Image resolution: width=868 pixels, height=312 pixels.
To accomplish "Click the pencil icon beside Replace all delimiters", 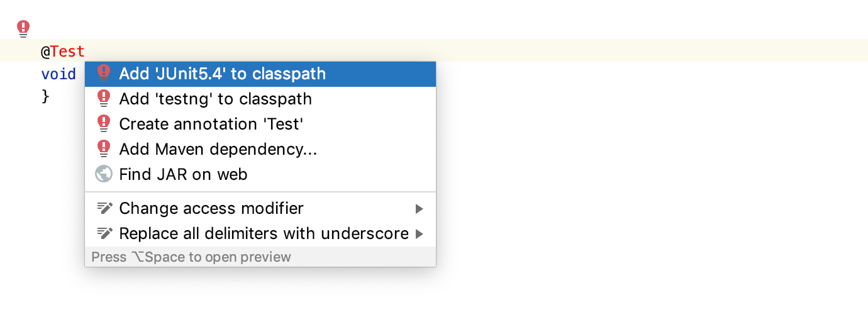I will (x=104, y=233).
